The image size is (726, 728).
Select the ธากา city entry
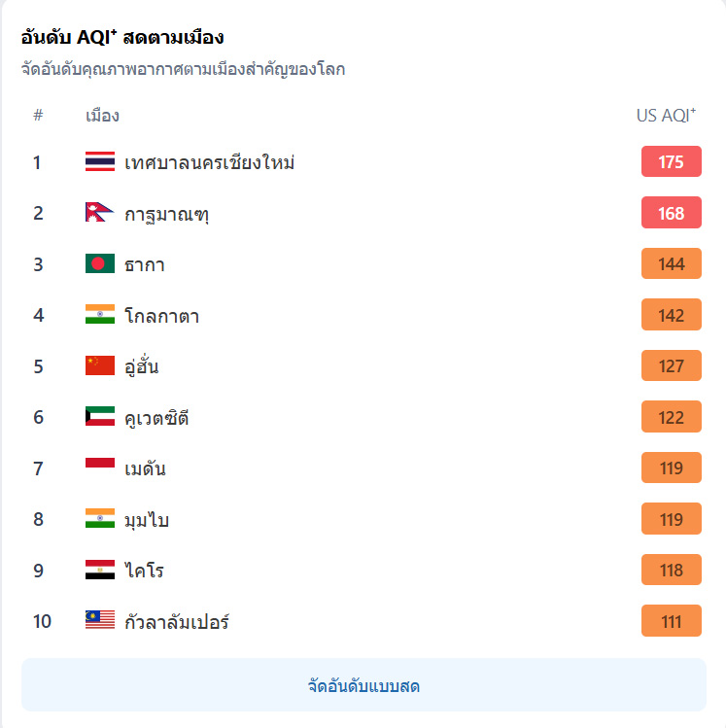pyautogui.click(x=145, y=264)
